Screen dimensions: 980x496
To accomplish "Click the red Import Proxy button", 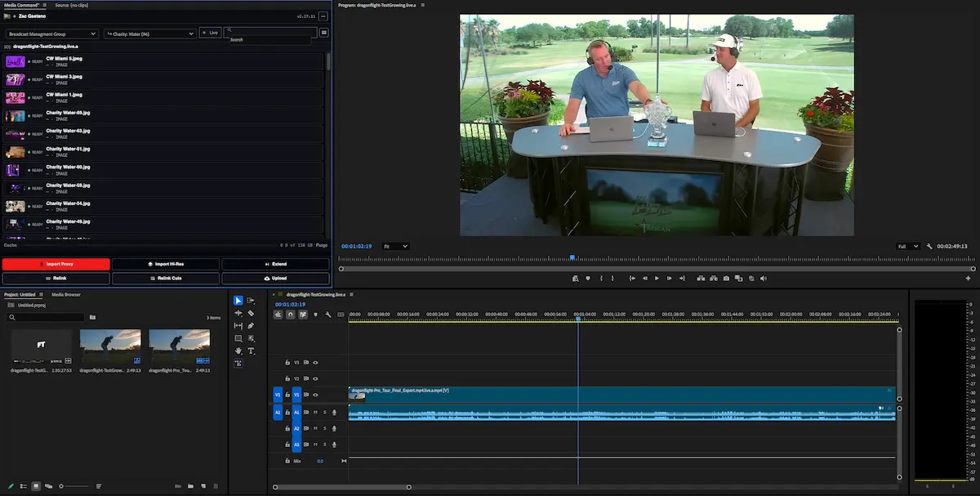I will coord(56,264).
